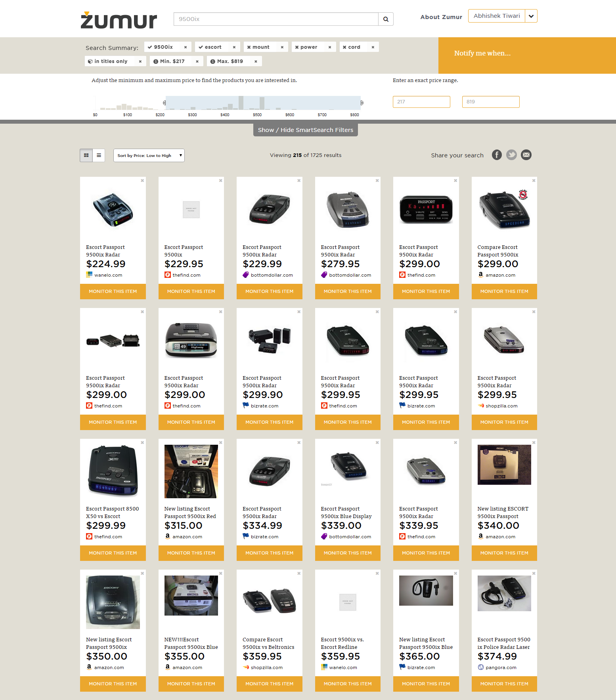The height and width of the screenshot is (700, 616).
Task: Dismiss the $299.00 amazon.com Compare Escort card
Action: 534,181
